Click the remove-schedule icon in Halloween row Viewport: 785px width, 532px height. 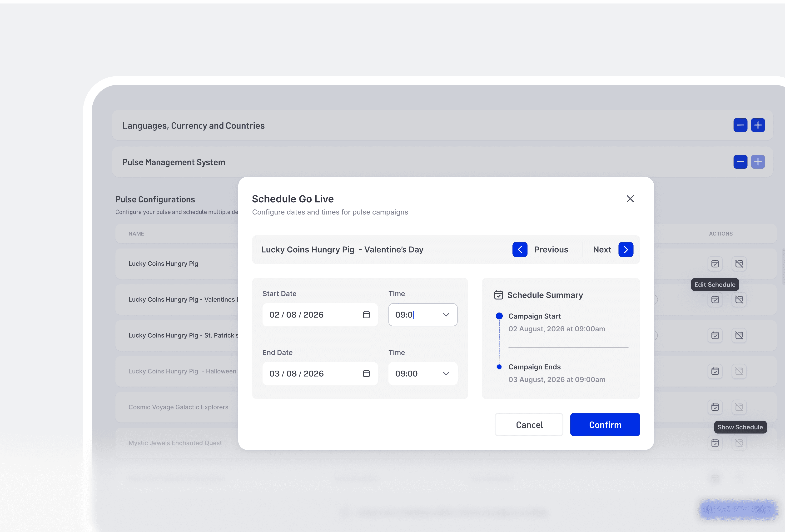point(739,371)
